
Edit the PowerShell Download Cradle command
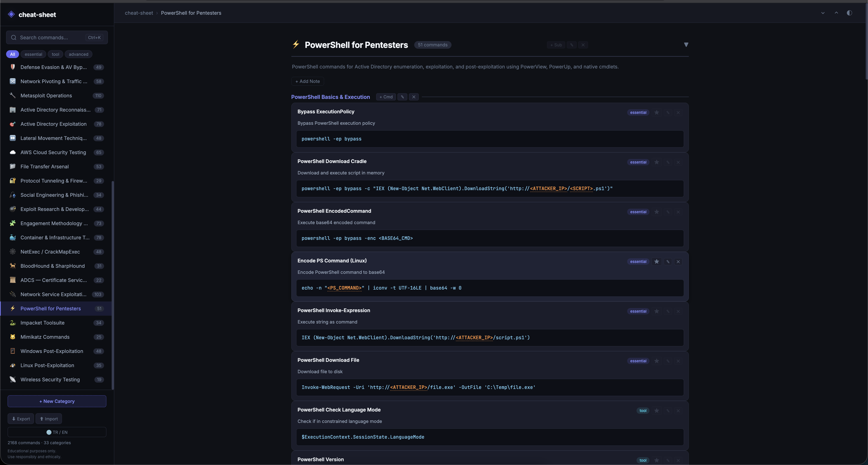(x=667, y=162)
